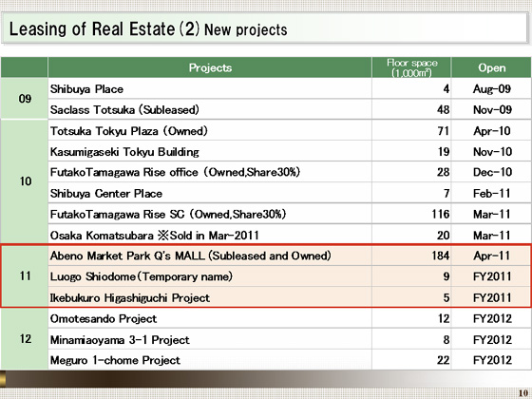This screenshot has width=532, height=399.
Task: Select 'FY2012' for Meguro 1-chome Project
Action: [492, 360]
